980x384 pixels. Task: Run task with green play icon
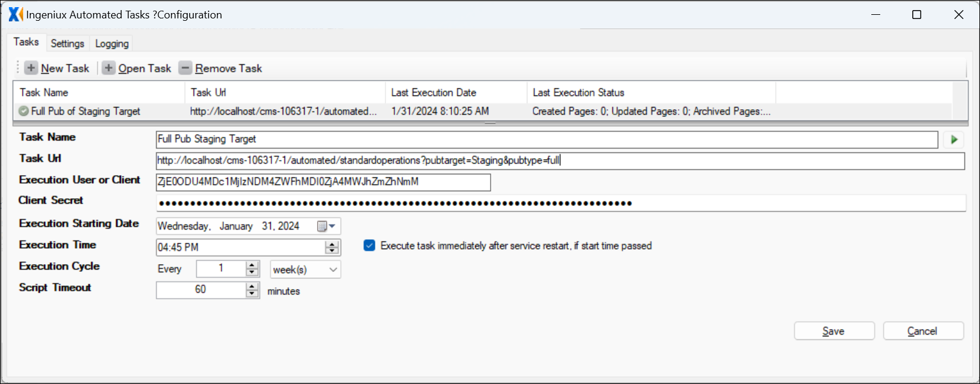click(x=954, y=139)
